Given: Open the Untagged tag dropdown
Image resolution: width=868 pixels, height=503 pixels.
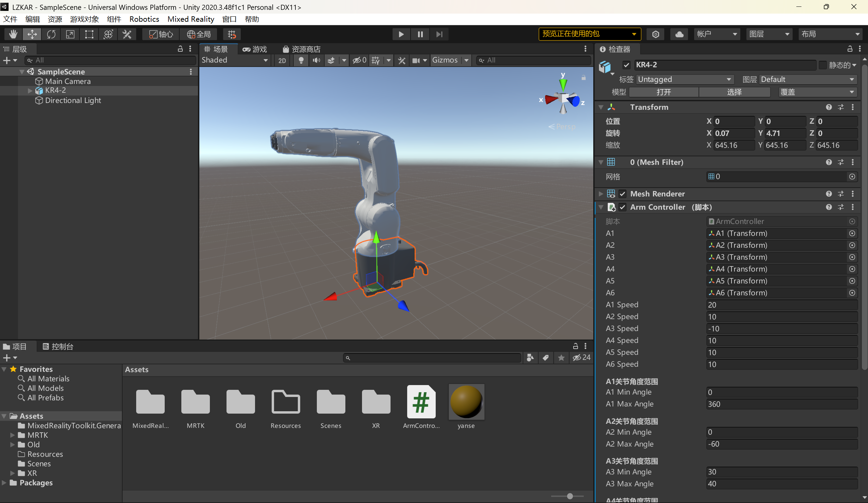Looking at the screenshot, I should pyautogui.click(x=684, y=80).
